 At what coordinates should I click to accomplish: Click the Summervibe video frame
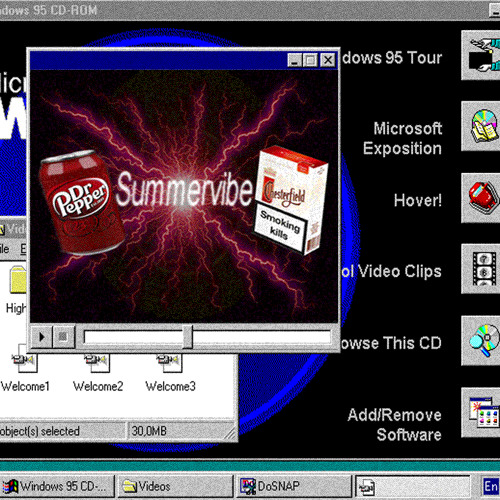point(184,196)
